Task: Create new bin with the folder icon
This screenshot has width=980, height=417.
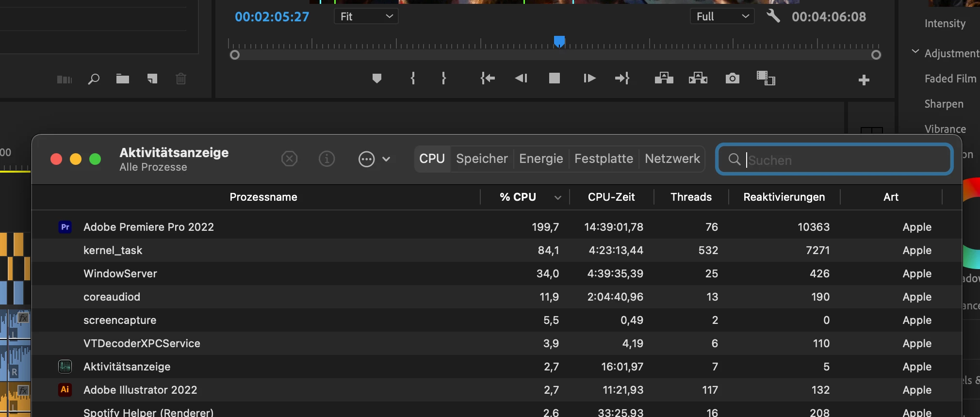Action: (x=123, y=79)
